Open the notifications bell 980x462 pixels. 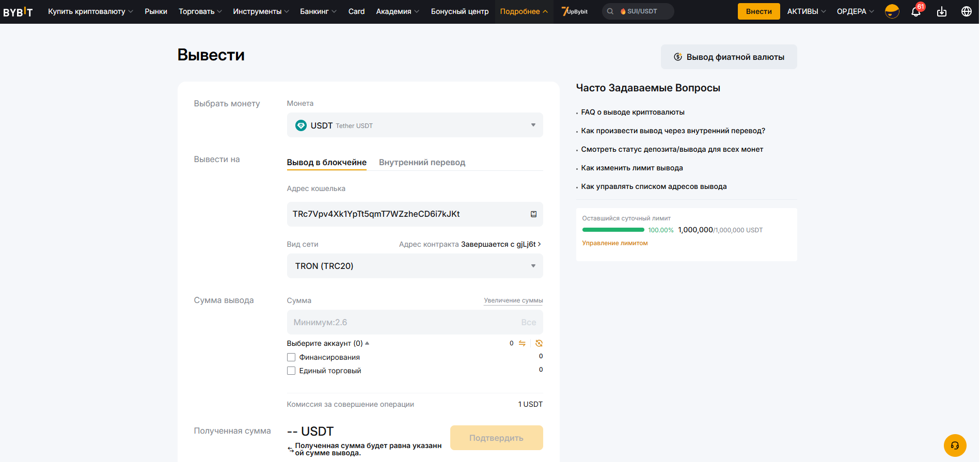click(915, 11)
